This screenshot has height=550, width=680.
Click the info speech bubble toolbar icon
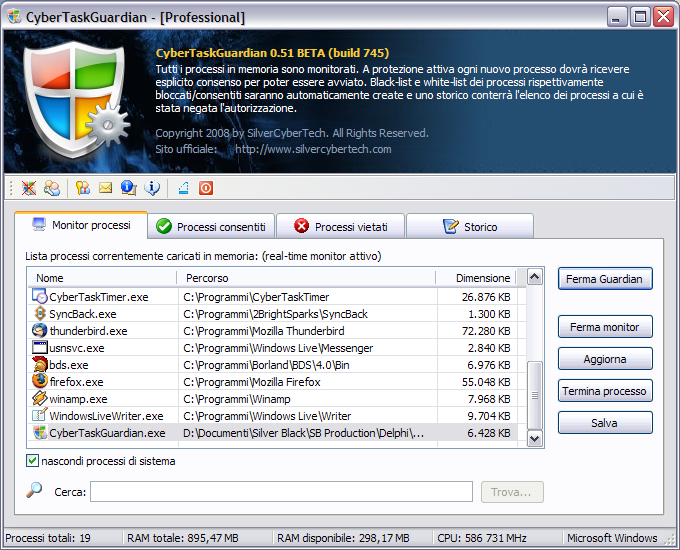[152, 188]
